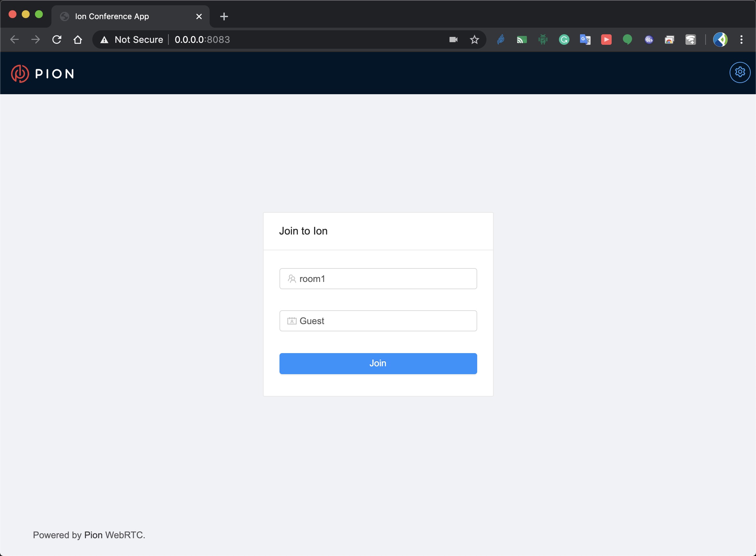
Task: Bookmark this page with the star icon
Action: 474,40
